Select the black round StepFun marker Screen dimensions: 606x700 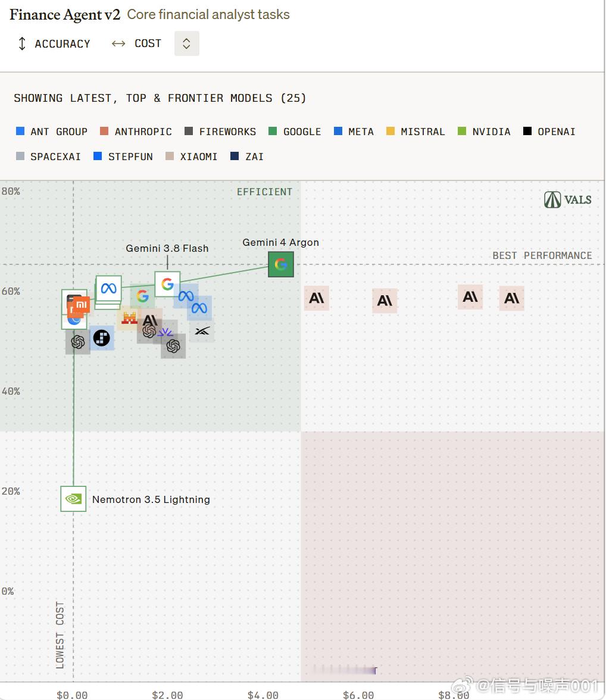tap(101, 338)
